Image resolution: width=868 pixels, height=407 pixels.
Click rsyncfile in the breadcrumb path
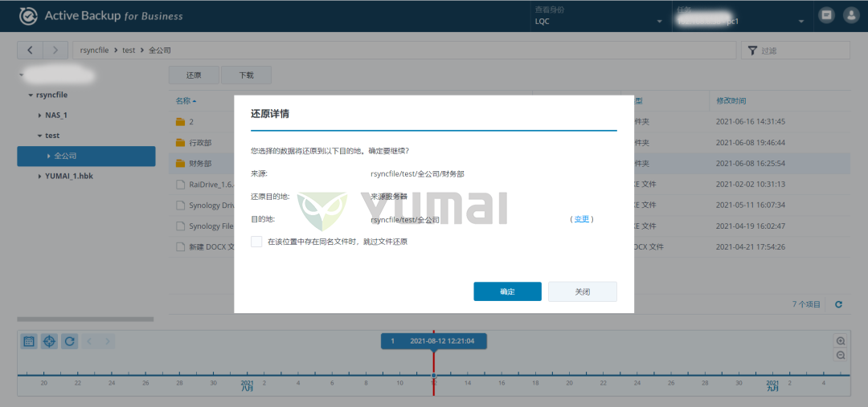click(x=95, y=51)
